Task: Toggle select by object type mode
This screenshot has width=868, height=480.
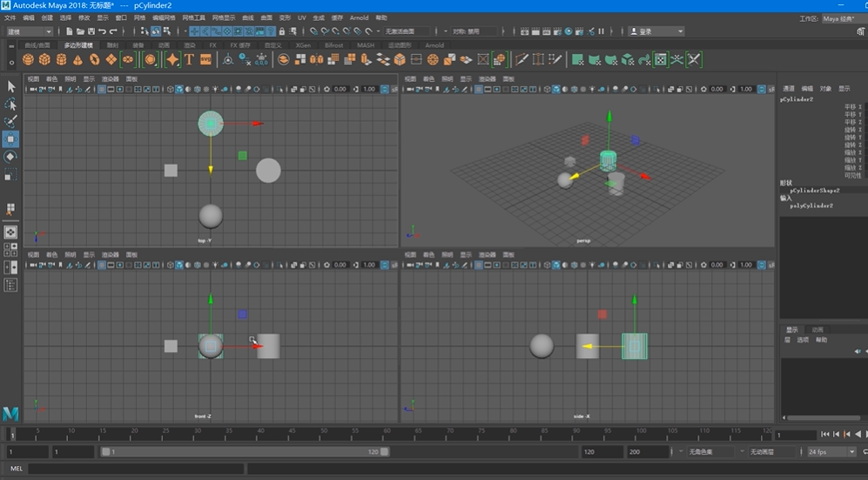Action: click(x=156, y=31)
